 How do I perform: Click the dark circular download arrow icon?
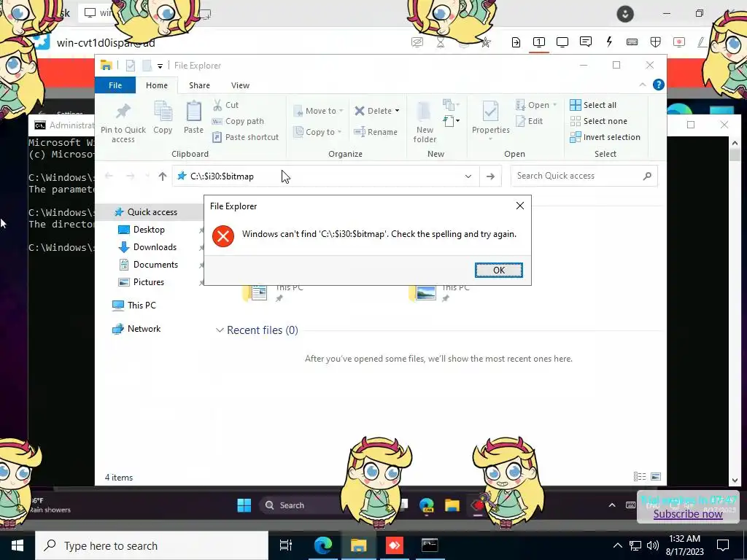point(625,14)
